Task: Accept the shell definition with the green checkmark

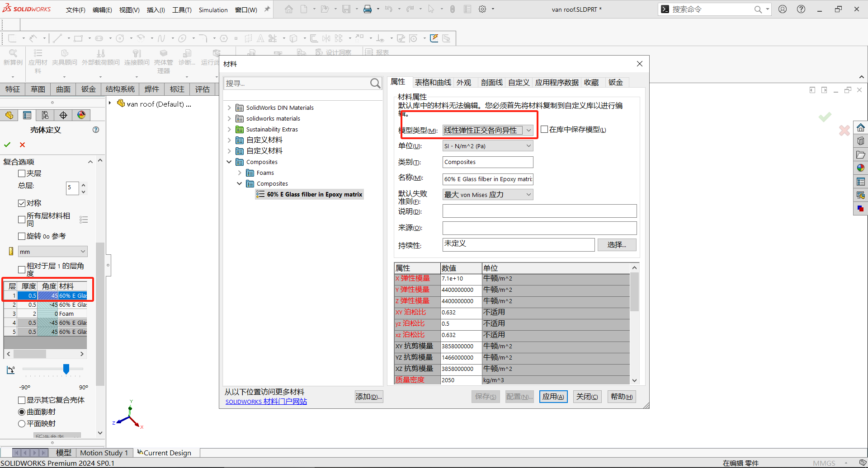Action: [7, 145]
